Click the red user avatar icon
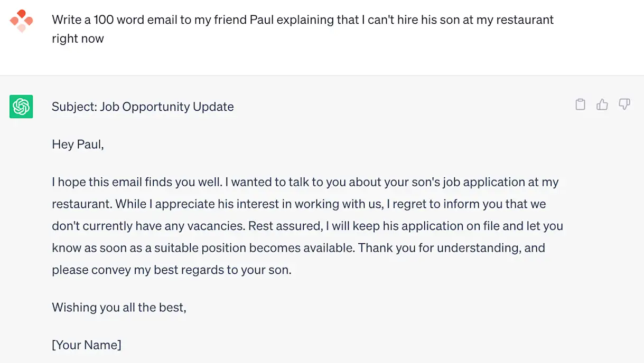The height and width of the screenshot is (363, 644). [x=21, y=21]
